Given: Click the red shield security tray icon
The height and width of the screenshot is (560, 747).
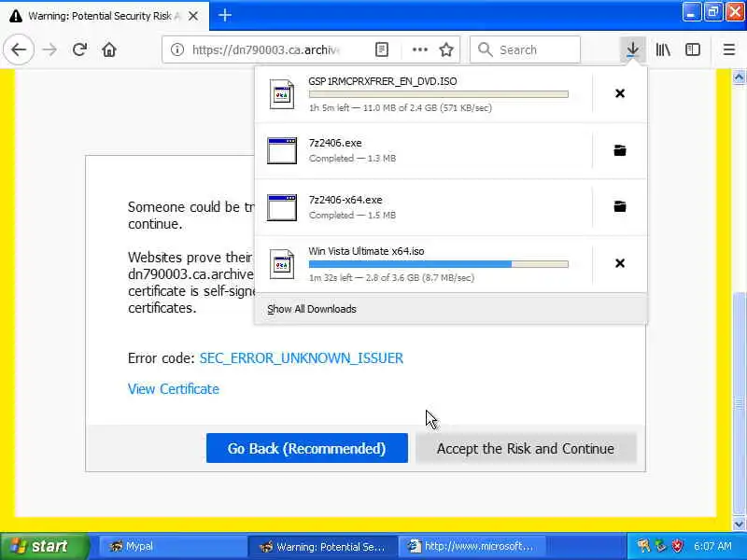Looking at the screenshot, I should tap(677, 546).
